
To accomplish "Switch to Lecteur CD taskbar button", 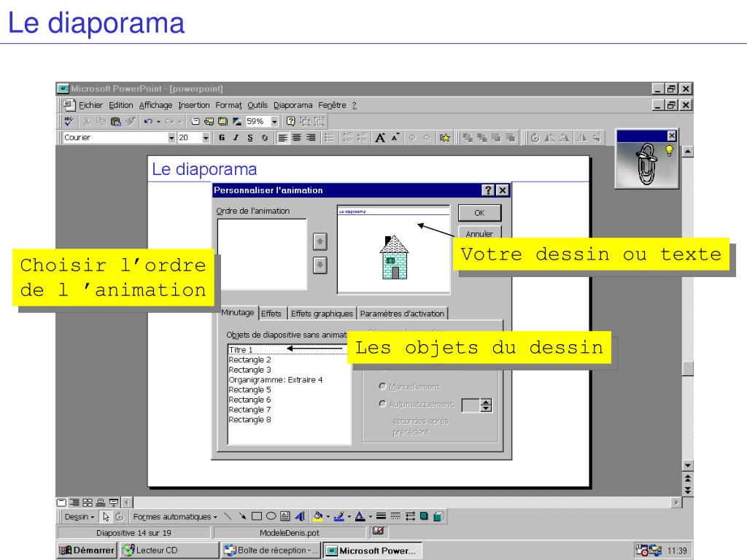I will [x=169, y=550].
